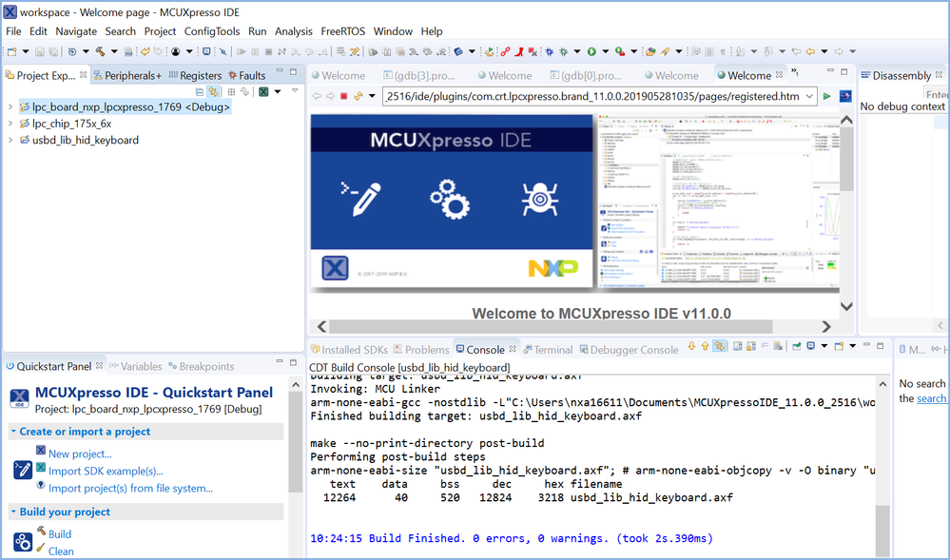Click the gears icon beside Build in Quickstart

23,541
